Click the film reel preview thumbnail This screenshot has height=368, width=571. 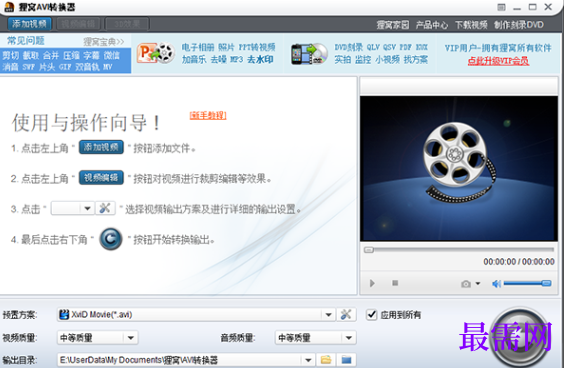click(459, 168)
